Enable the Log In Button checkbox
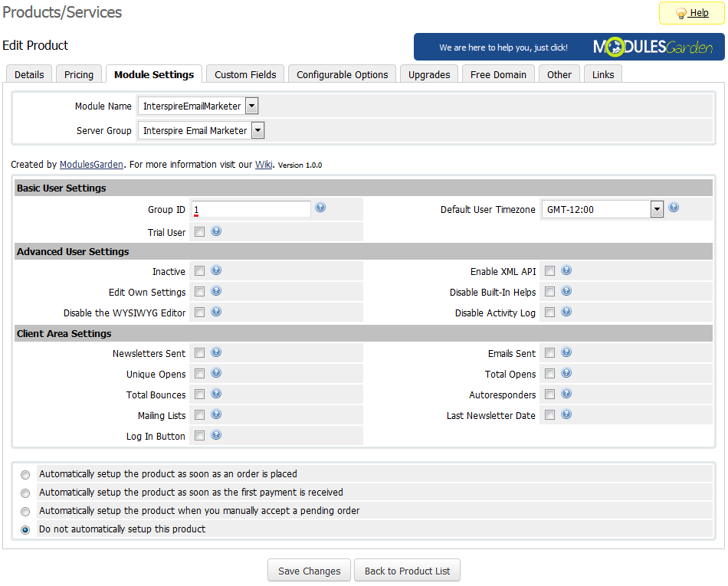The height and width of the screenshot is (586, 728). pos(200,436)
